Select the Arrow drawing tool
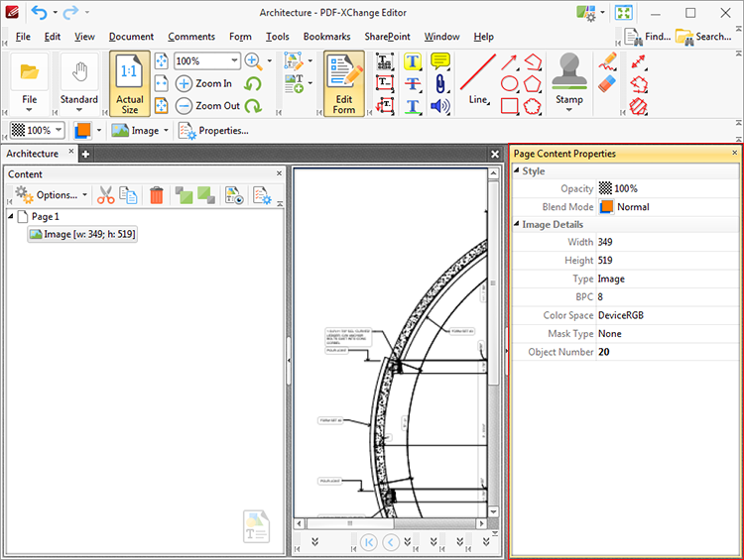Viewport: 744px width, 560px height. [509, 61]
